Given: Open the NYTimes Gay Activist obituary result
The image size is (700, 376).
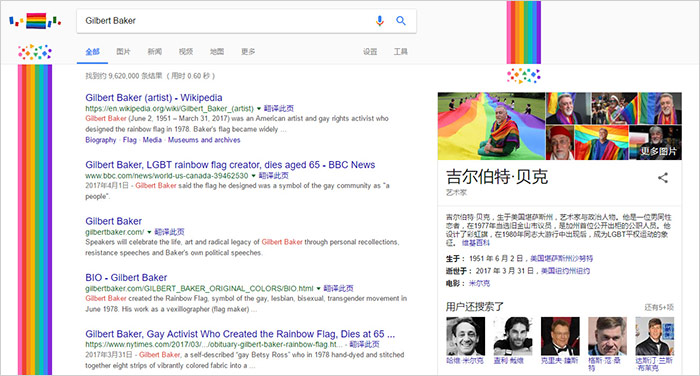Looking at the screenshot, I should point(240,334).
